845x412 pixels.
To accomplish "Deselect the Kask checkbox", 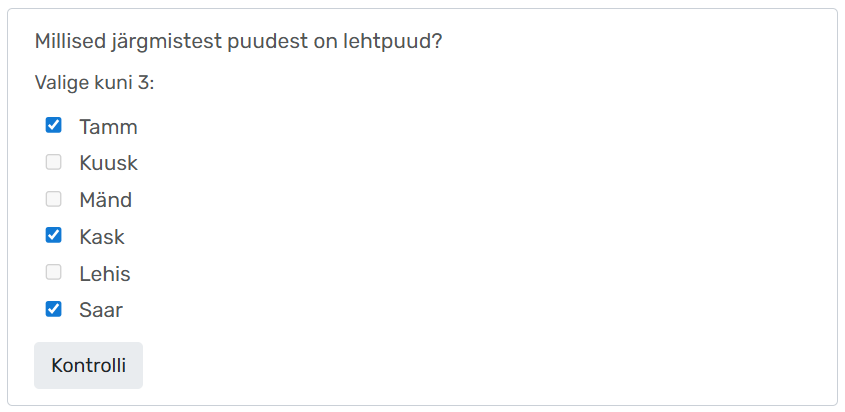I will 54,236.
